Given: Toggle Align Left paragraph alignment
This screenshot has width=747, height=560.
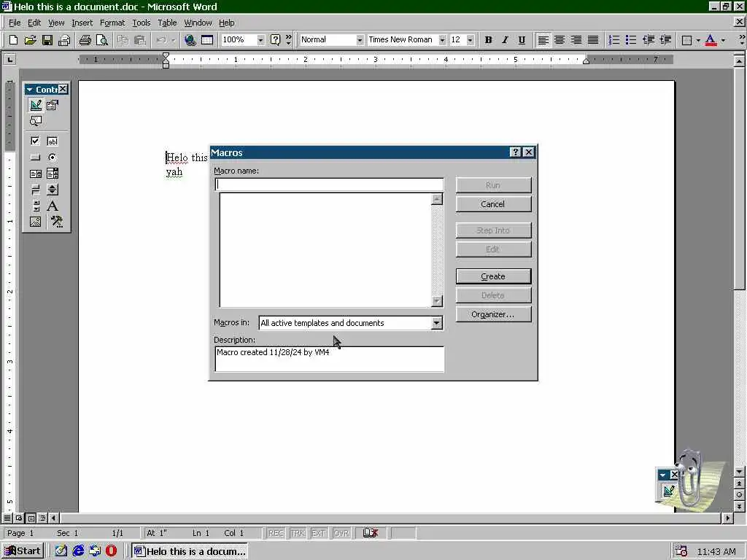Looking at the screenshot, I should point(543,40).
